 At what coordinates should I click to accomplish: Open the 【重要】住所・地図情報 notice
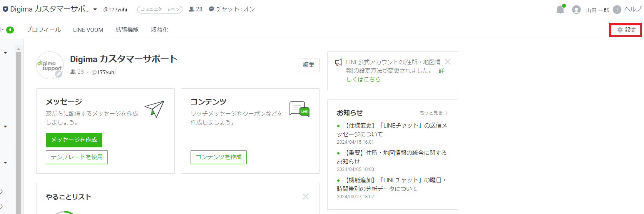pos(392,157)
